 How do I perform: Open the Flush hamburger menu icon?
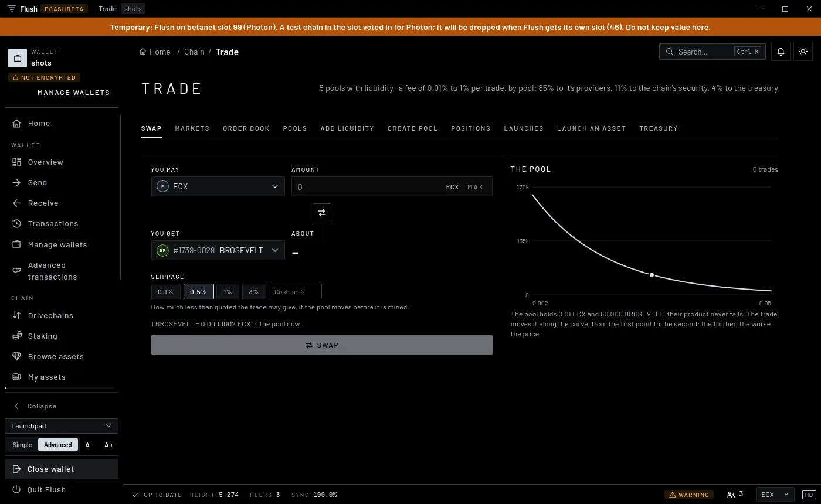[x=12, y=9]
